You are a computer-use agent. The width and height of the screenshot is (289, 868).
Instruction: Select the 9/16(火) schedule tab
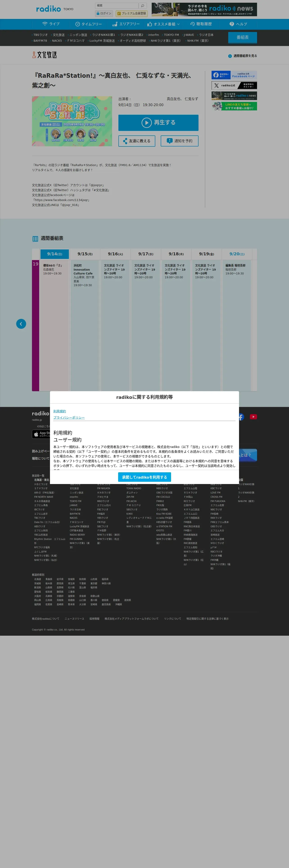pyautogui.click(x=115, y=254)
